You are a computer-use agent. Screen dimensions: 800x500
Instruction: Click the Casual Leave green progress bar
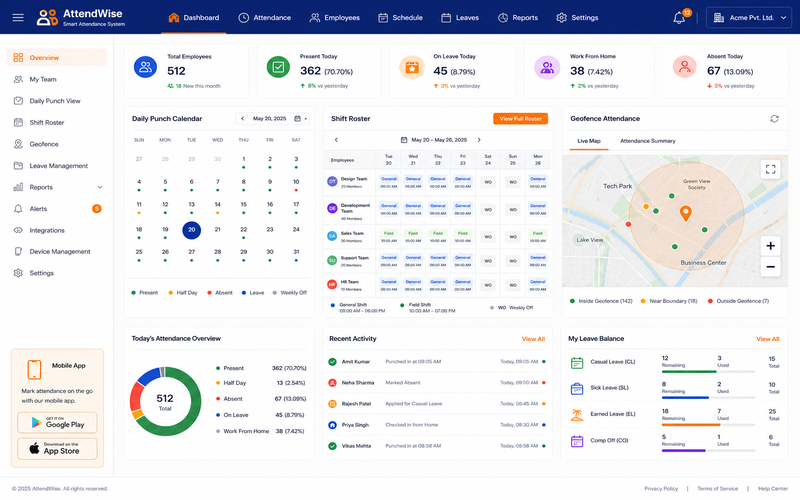pyautogui.click(x=689, y=372)
